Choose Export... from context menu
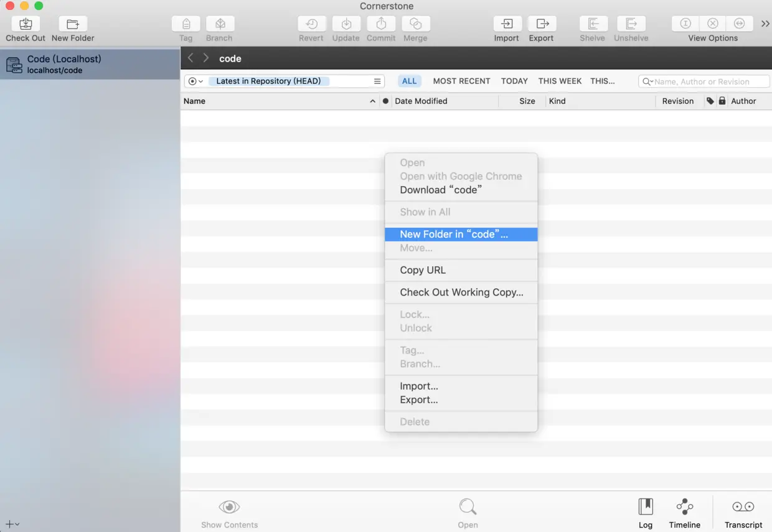772x532 pixels. (x=461, y=399)
